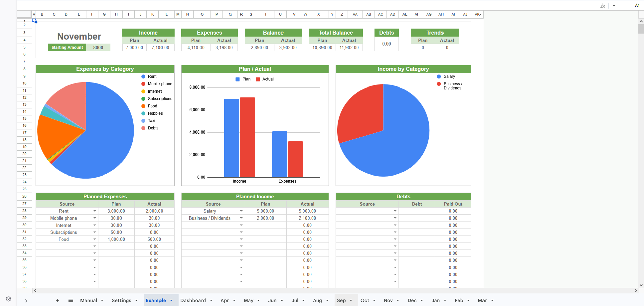Viewport: 644px width, 306px height.
Task: Click the orange Food legend swatch
Action: point(143,106)
